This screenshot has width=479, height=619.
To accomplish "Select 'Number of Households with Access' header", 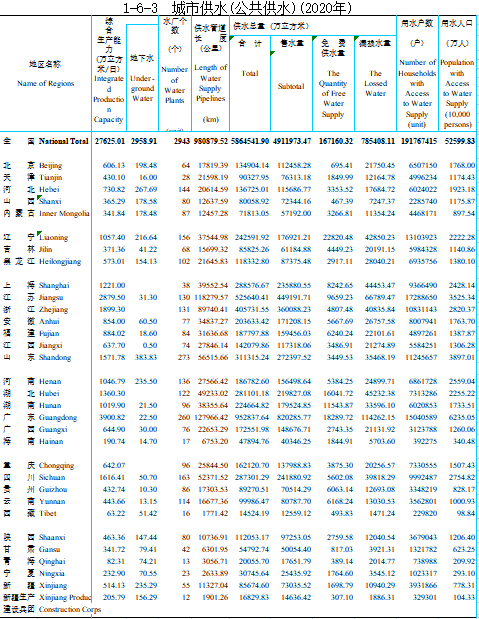I will point(417,93).
